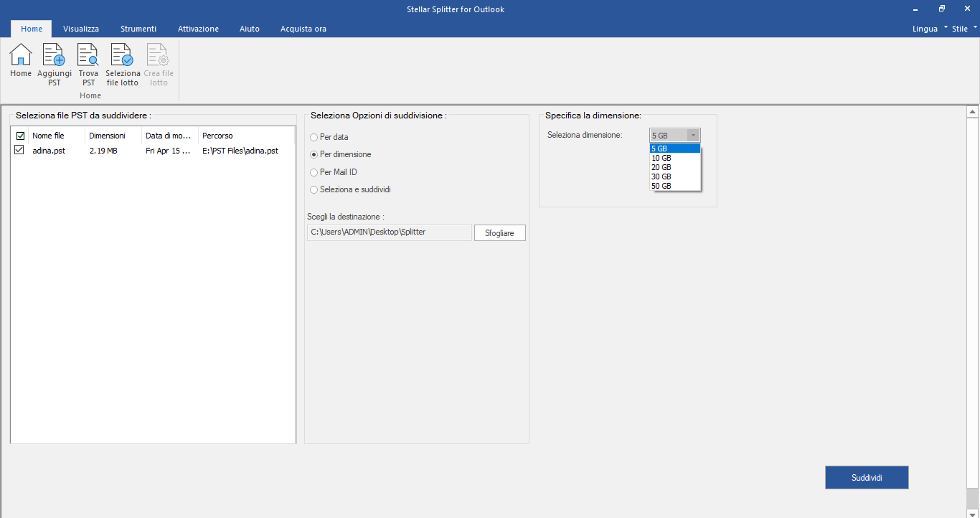Open the Lingua dropdown
The height and width of the screenshot is (518, 980).
[x=930, y=29]
